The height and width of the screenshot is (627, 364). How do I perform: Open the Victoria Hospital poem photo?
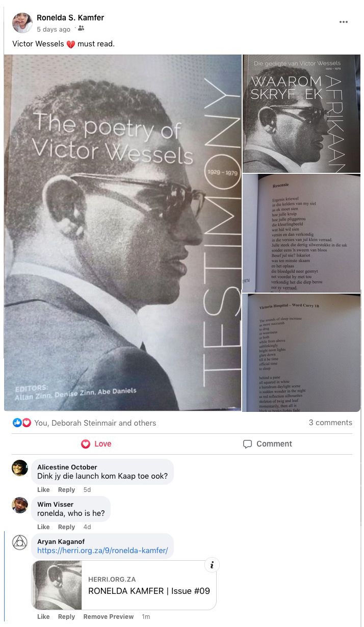301,352
